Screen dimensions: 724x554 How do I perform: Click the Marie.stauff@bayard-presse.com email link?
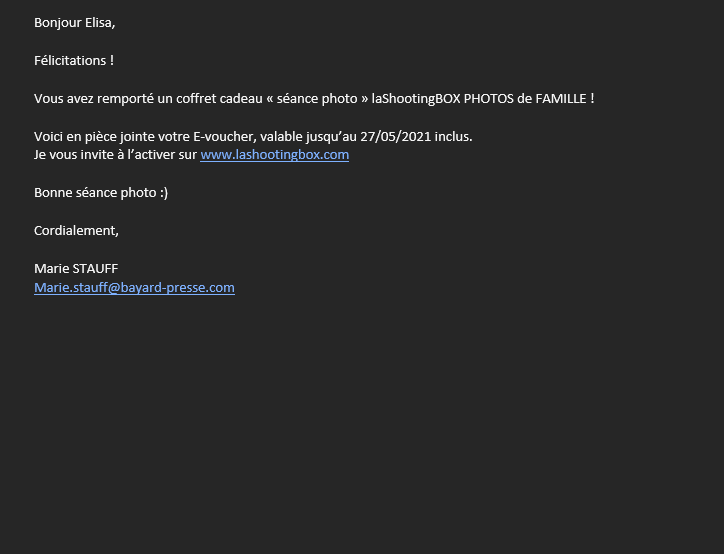click(134, 288)
